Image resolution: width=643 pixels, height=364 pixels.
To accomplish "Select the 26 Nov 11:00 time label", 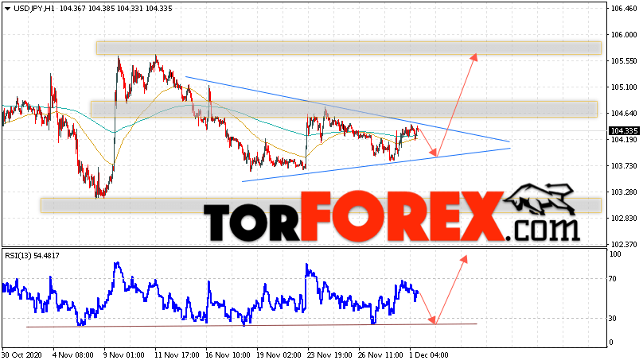I will (381, 355).
